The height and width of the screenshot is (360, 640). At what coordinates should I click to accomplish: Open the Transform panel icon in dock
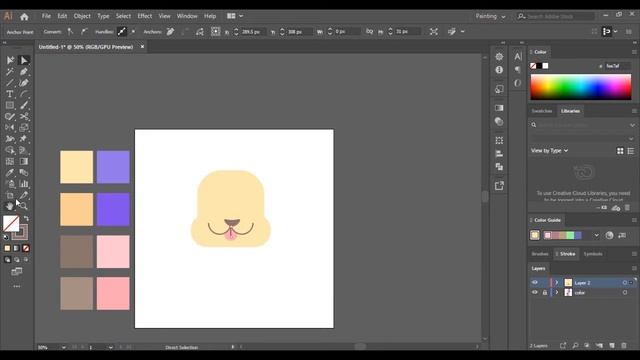click(x=499, y=140)
